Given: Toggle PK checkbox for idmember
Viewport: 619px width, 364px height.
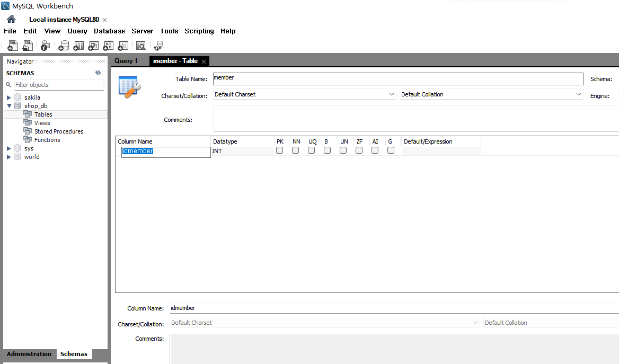Looking at the screenshot, I should [x=279, y=150].
